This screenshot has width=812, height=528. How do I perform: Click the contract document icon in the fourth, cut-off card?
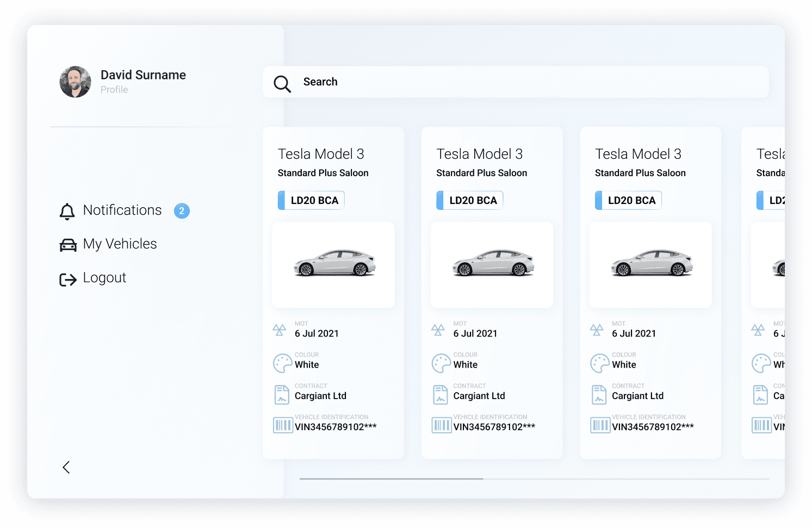[x=761, y=395]
